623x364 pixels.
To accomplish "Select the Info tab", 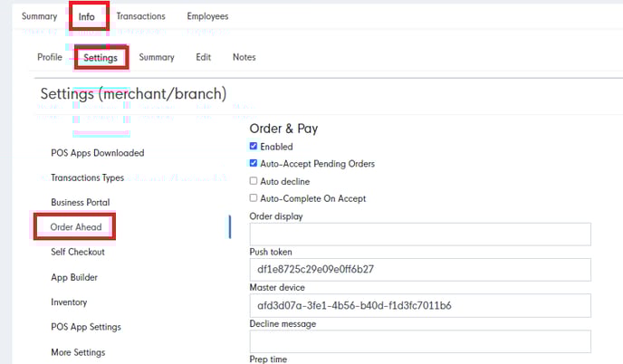I will pyautogui.click(x=87, y=16).
